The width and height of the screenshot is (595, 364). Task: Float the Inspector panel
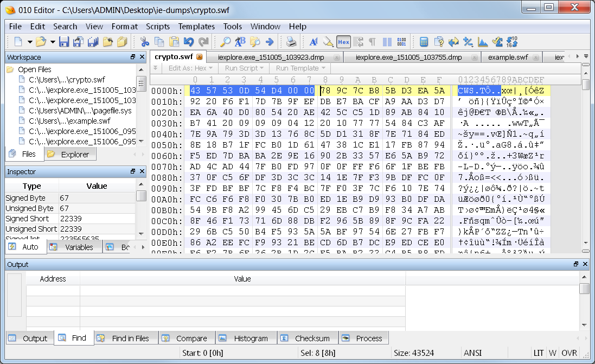(x=133, y=171)
